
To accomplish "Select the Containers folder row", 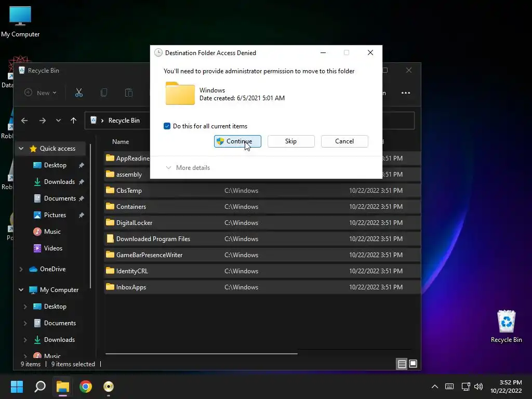I will [x=262, y=207].
